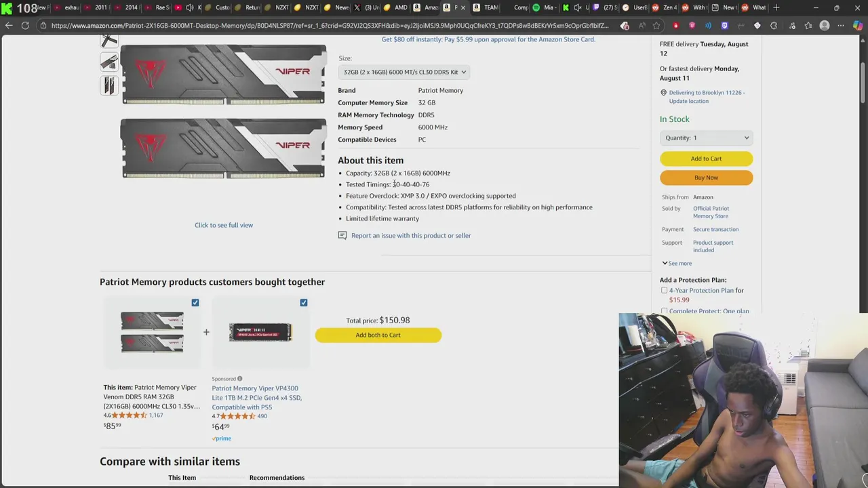Viewport: 868px width, 488px height.
Task: Switch to the Spotify 'Mia' tab
Action: click(x=544, y=7)
